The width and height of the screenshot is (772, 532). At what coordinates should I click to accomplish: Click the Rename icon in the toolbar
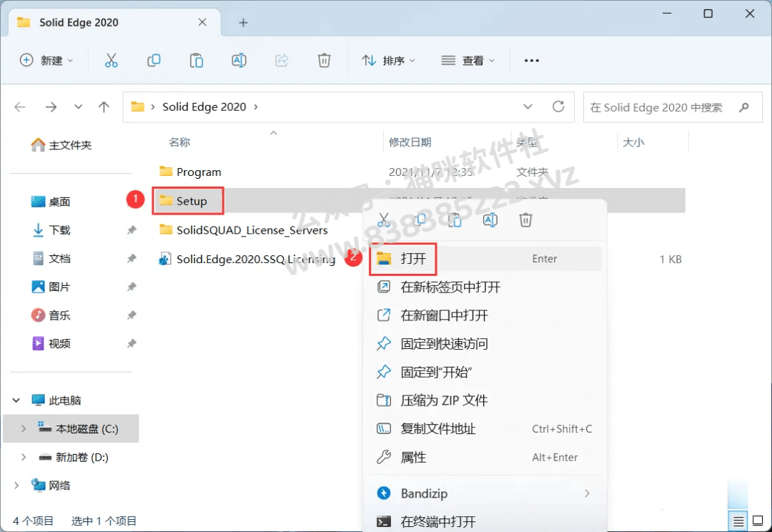(x=239, y=61)
